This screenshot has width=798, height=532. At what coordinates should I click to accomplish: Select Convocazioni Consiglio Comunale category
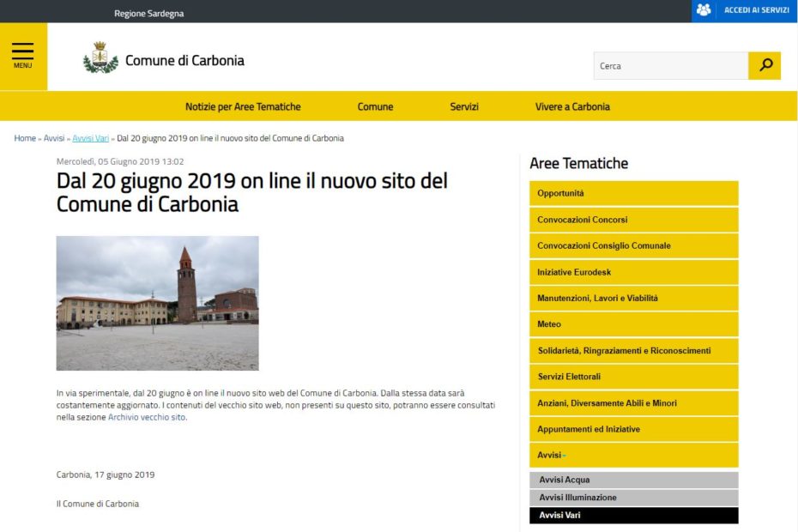[633, 246]
